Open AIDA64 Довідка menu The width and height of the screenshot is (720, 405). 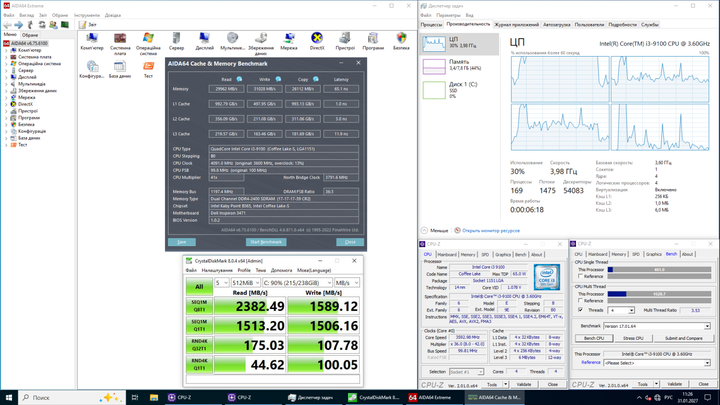click(x=113, y=15)
